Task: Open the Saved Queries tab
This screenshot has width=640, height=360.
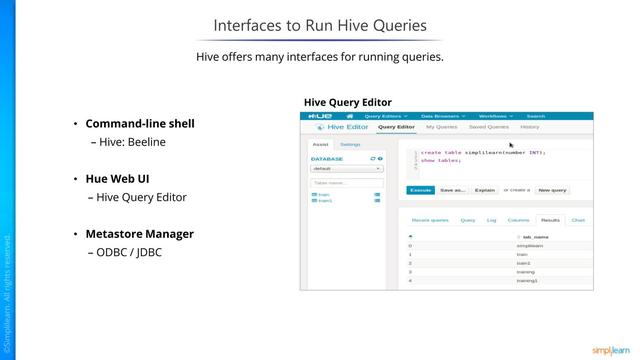Action: click(489, 127)
